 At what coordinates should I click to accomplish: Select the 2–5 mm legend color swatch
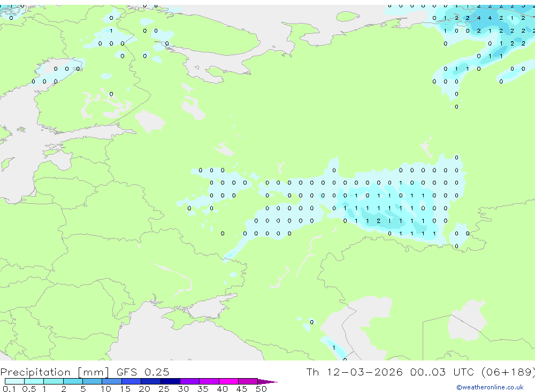tap(73, 381)
